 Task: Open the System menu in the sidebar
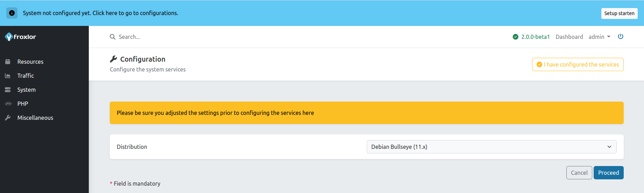click(27, 90)
